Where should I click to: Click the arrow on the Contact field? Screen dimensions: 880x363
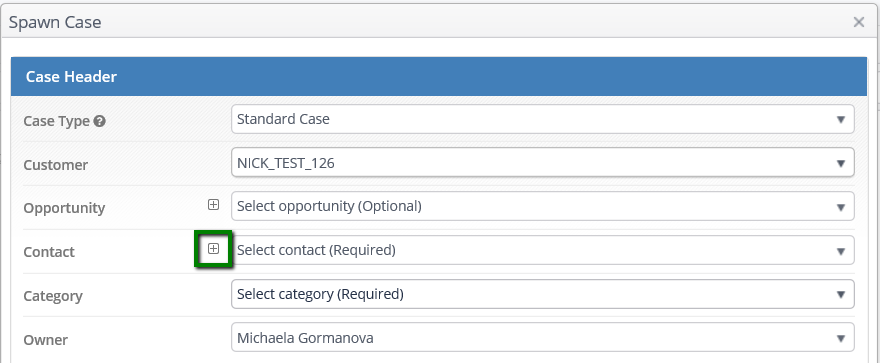coord(841,251)
